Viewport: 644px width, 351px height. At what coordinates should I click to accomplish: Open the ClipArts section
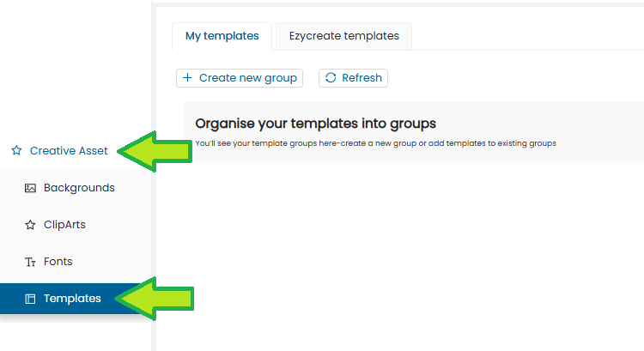(x=76, y=225)
